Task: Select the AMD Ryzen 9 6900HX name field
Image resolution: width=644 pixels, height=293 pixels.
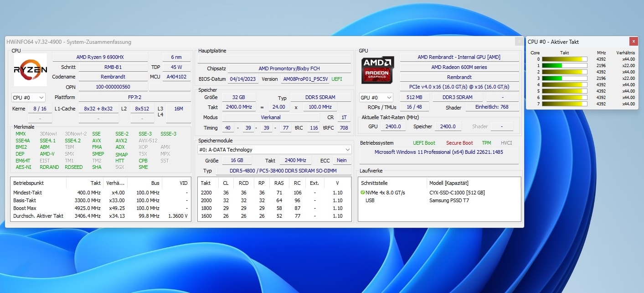Action: [x=100, y=57]
